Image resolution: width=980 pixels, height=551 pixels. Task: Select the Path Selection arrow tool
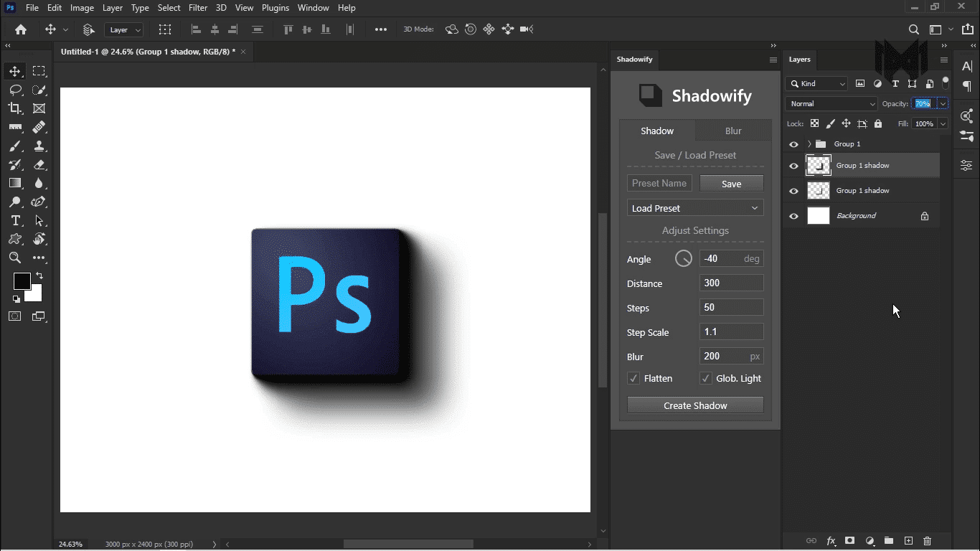39,220
